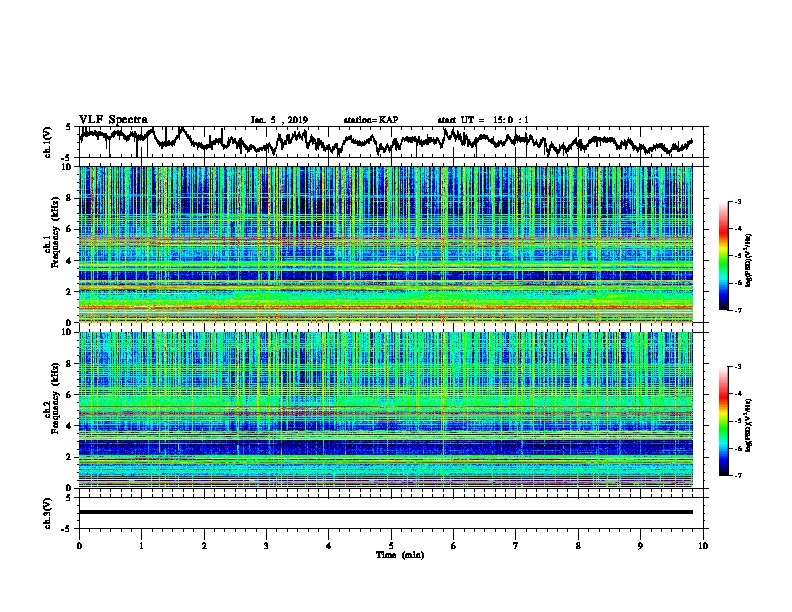Click the "7" tick on the time axis
This screenshot has width=792, height=612.
[x=516, y=546]
